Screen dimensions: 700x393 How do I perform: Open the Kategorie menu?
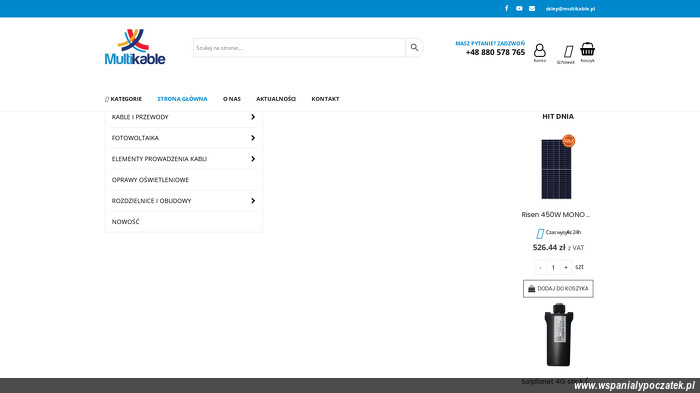click(123, 99)
